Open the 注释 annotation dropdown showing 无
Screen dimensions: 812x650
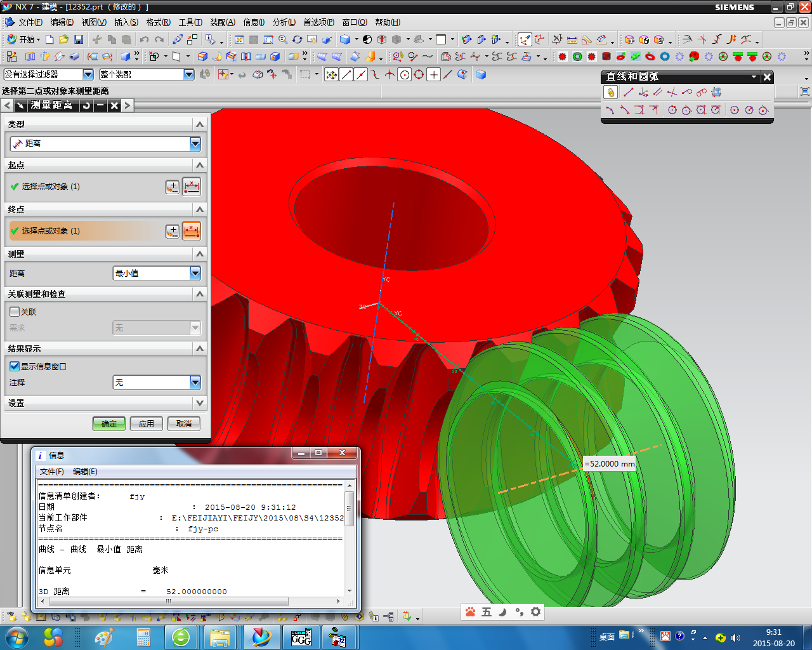pyautogui.click(x=157, y=382)
